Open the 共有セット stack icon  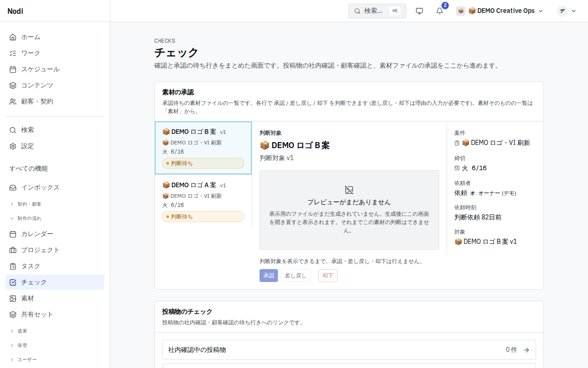click(13, 314)
